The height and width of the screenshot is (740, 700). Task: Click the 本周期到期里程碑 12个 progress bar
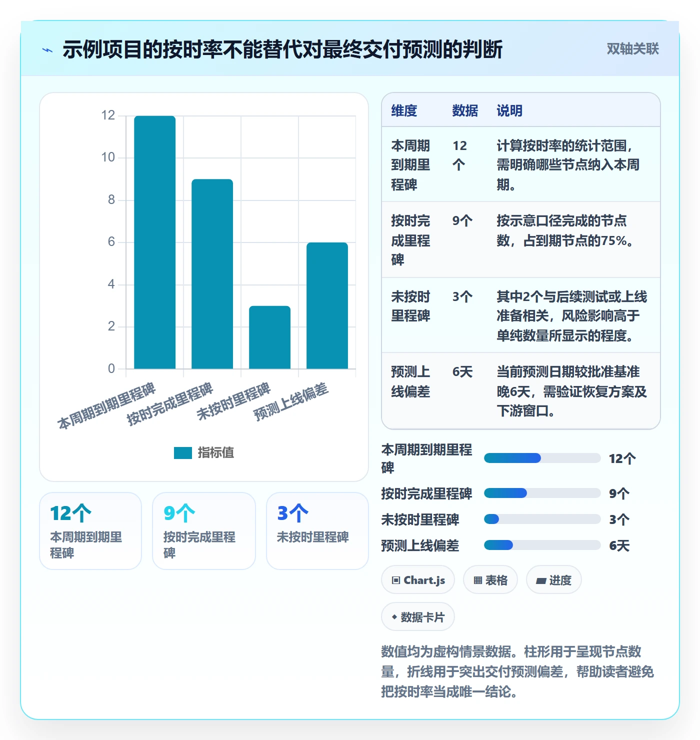pos(542,458)
